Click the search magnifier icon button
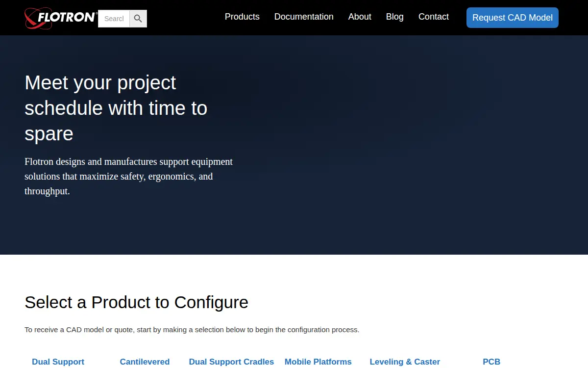This screenshot has width=588, height=368. coord(138,19)
